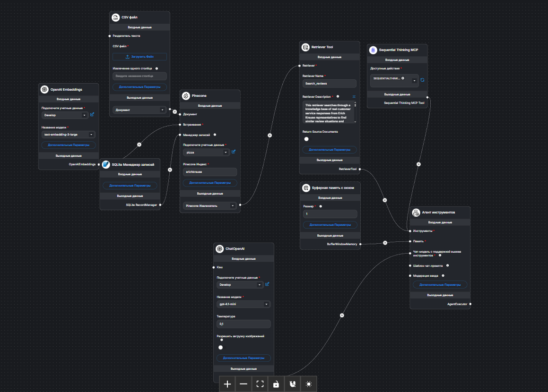Click the Загрузить Файл upload button

[139, 57]
